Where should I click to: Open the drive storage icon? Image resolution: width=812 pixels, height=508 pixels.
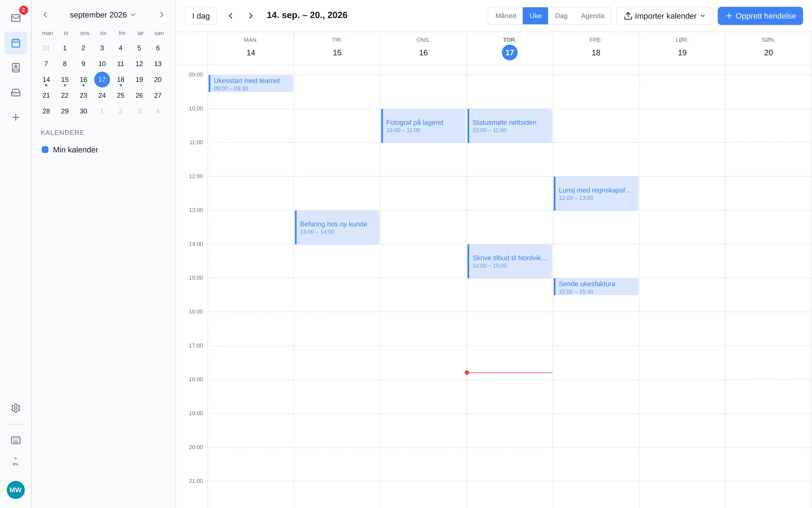16,93
